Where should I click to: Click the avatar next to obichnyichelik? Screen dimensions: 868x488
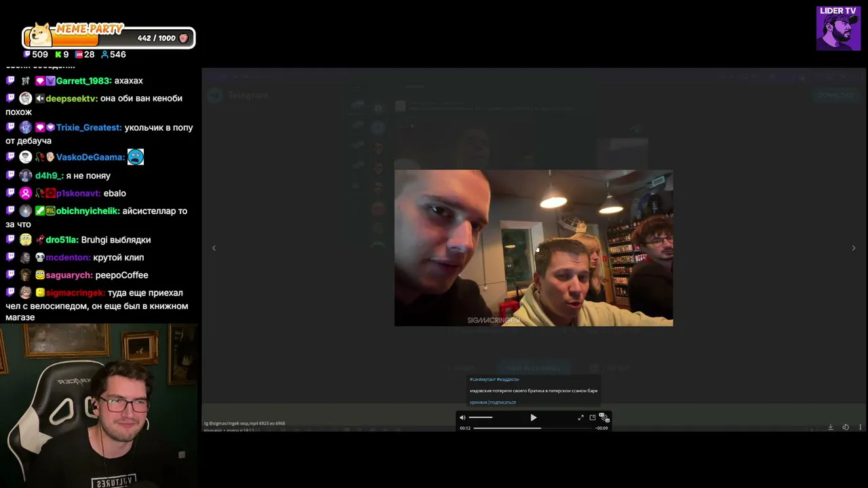(x=26, y=211)
